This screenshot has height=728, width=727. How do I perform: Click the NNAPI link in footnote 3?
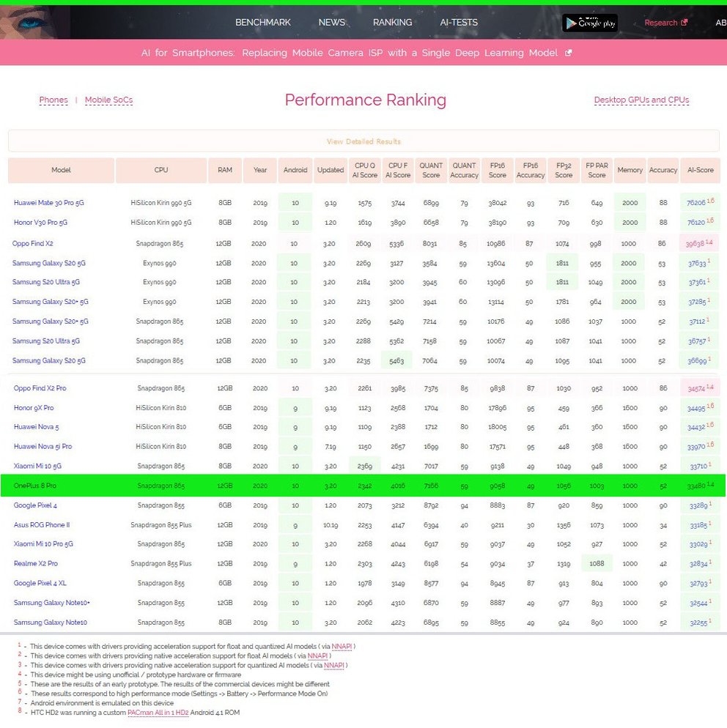point(333,665)
